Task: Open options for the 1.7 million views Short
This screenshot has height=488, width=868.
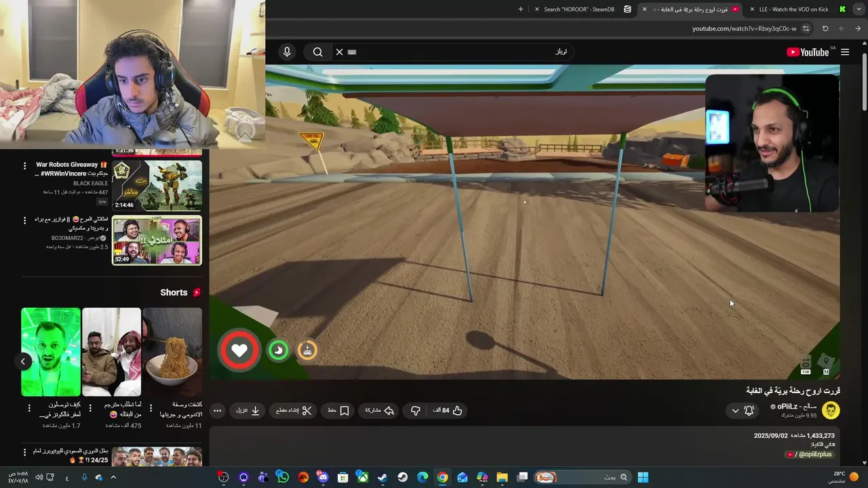Action: 28,408
